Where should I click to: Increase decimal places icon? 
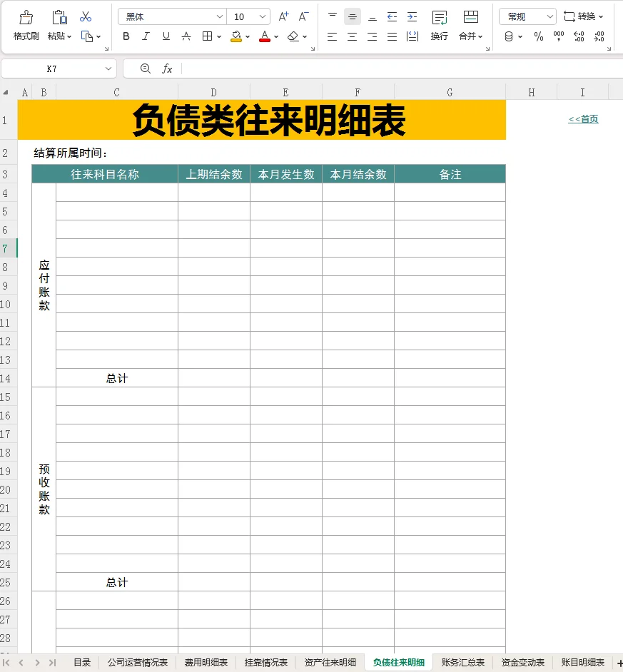pos(579,37)
